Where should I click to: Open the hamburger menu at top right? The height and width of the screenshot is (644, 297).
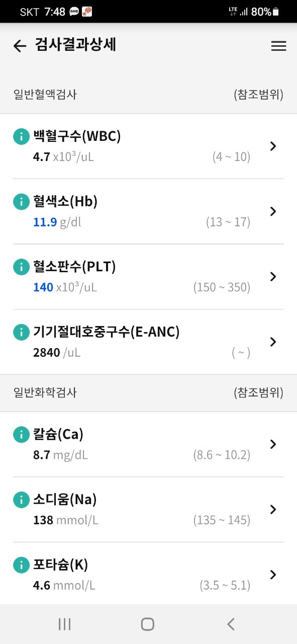pos(278,46)
